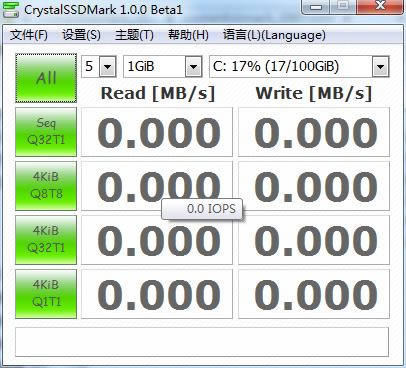Run the 4KiB Q1T1 test
This screenshot has width=406, height=368.
[x=46, y=294]
